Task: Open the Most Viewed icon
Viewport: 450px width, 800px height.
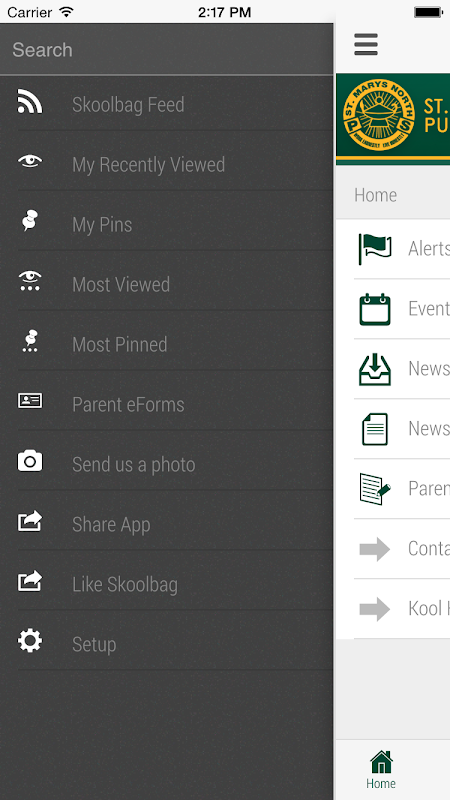Action: (x=30, y=281)
